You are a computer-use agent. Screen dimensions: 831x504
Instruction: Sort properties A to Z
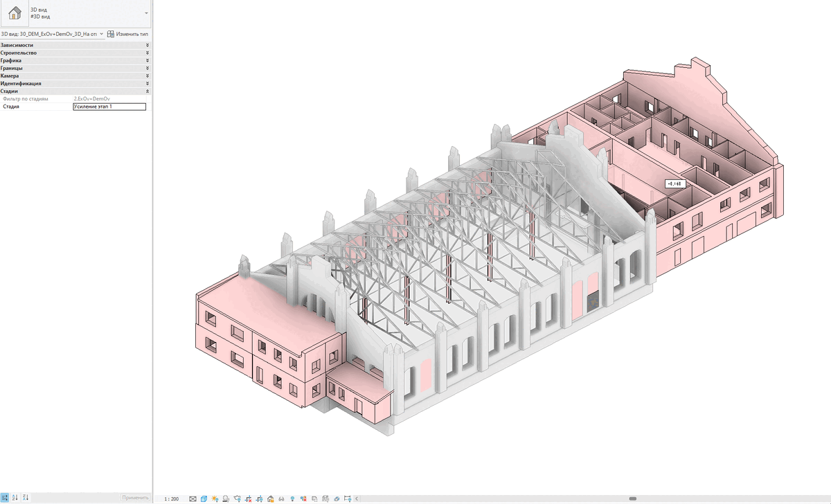pyautogui.click(x=15, y=498)
